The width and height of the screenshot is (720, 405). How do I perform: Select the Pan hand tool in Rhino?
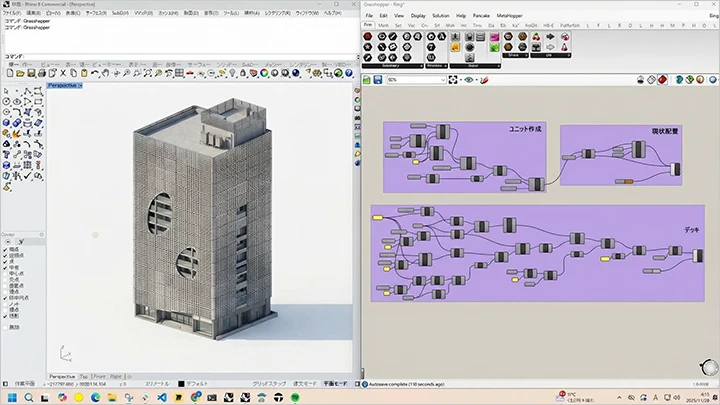tap(105, 73)
